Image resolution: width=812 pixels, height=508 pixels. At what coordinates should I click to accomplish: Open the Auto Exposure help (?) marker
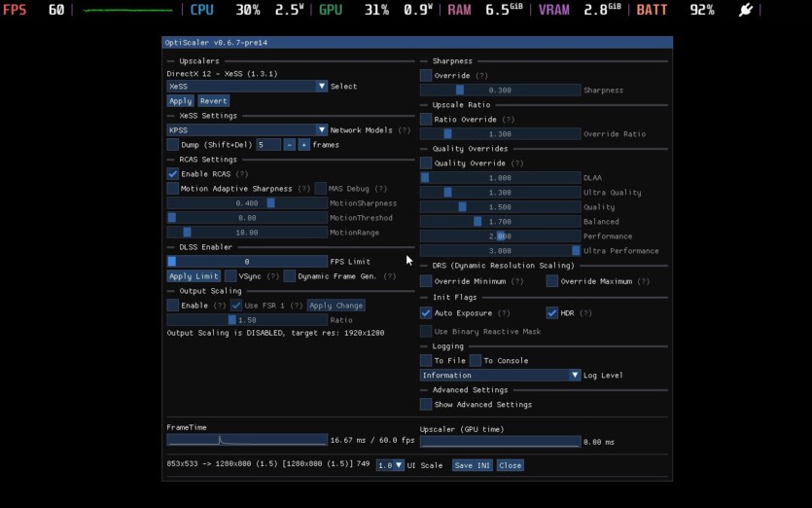(504, 313)
